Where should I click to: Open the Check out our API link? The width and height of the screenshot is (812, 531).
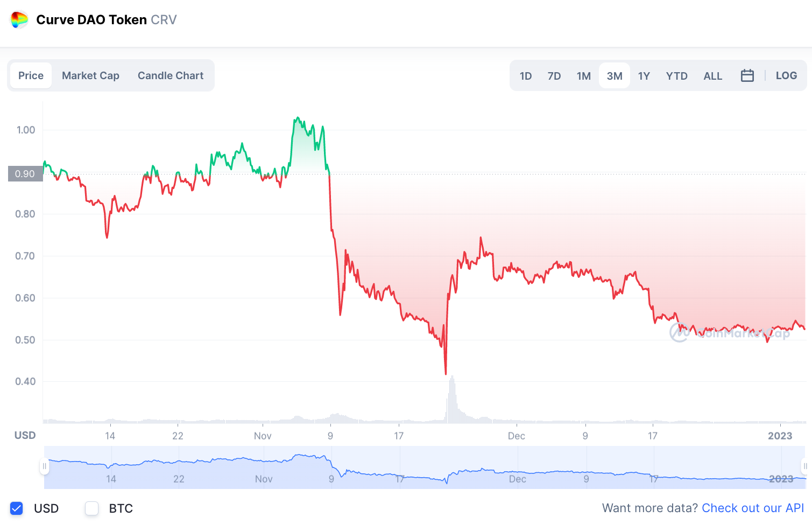(753, 508)
